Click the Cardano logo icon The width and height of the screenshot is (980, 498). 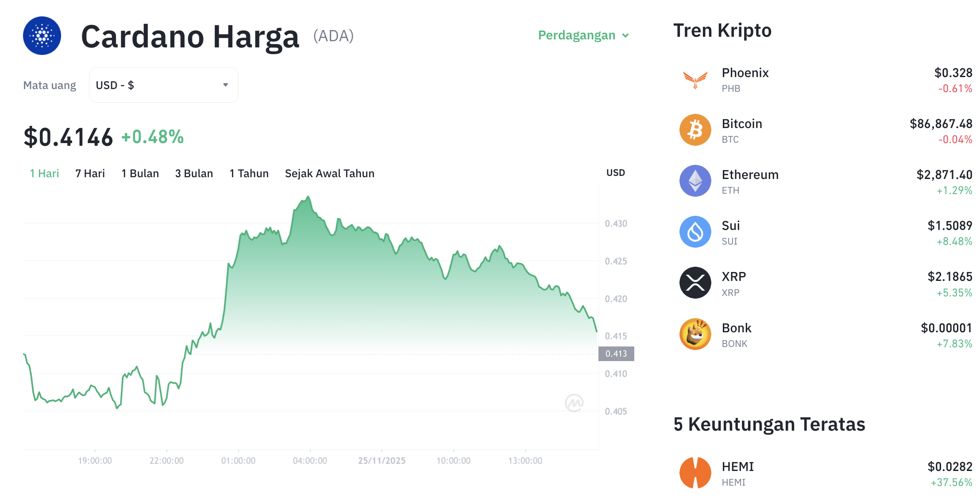tap(42, 36)
